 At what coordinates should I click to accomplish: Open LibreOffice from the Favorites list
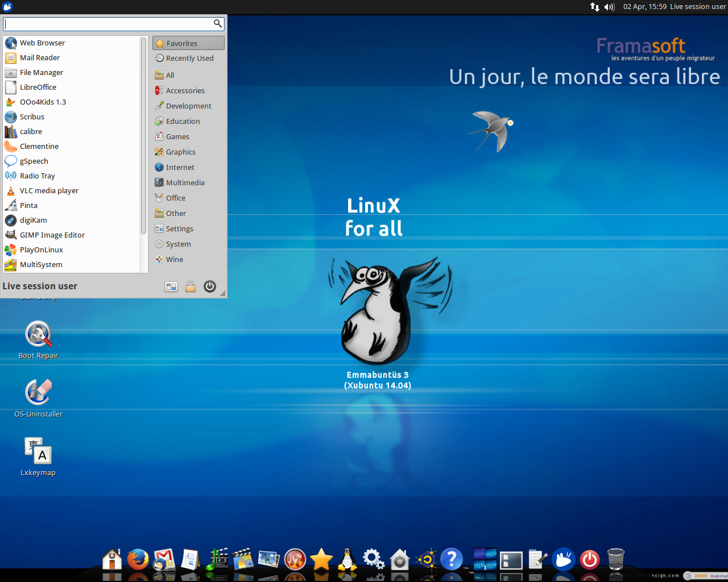[71, 88]
